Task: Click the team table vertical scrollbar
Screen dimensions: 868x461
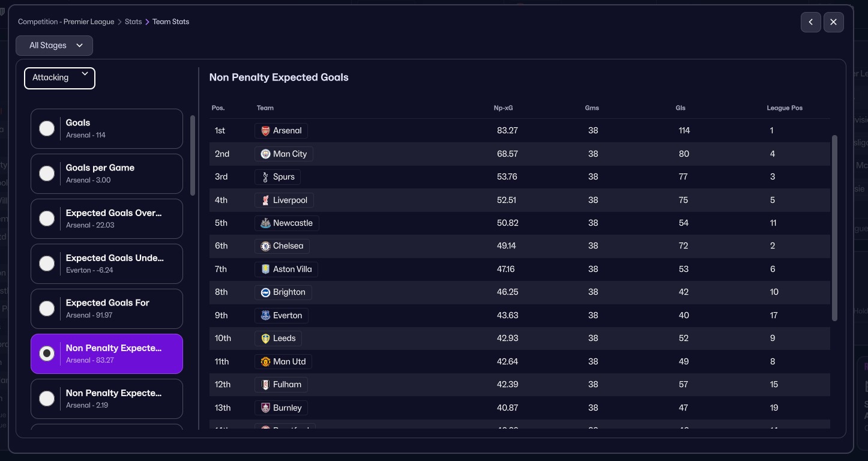Action: pyautogui.click(x=834, y=228)
